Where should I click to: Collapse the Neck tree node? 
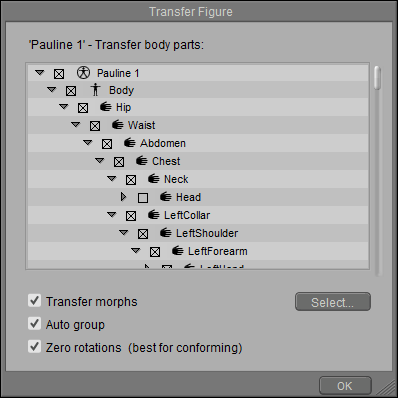(112, 179)
